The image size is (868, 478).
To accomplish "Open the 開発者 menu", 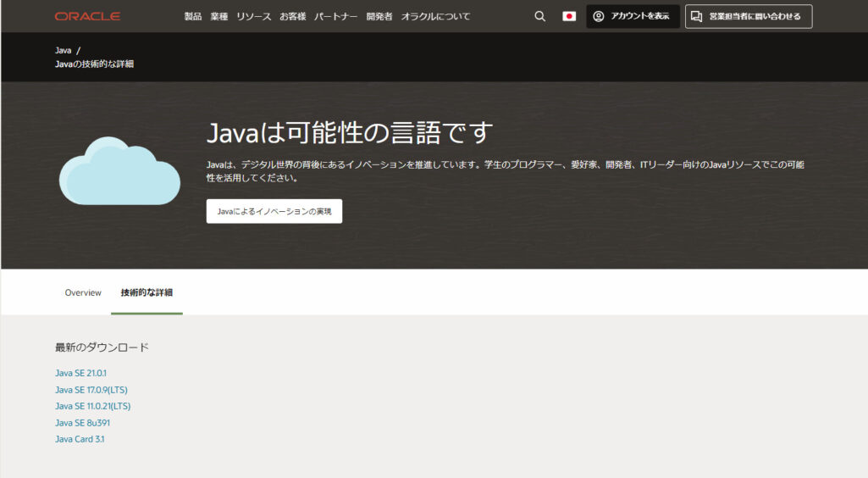I will [379, 17].
